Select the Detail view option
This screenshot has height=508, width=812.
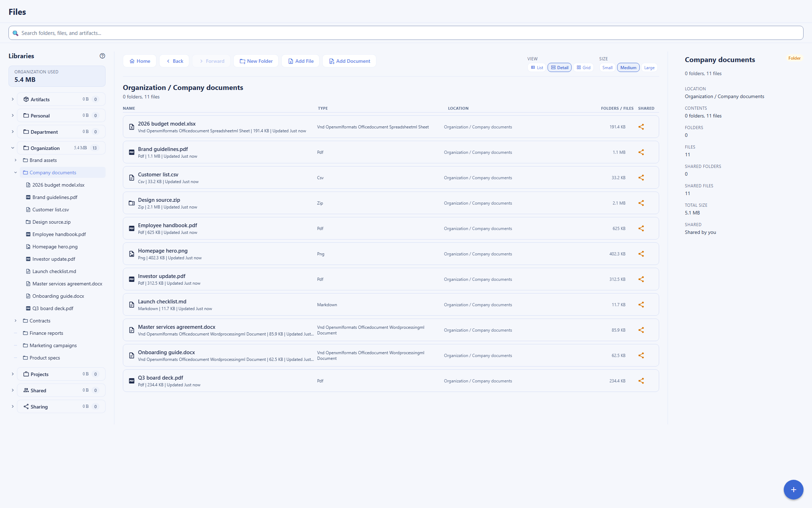(x=560, y=68)
